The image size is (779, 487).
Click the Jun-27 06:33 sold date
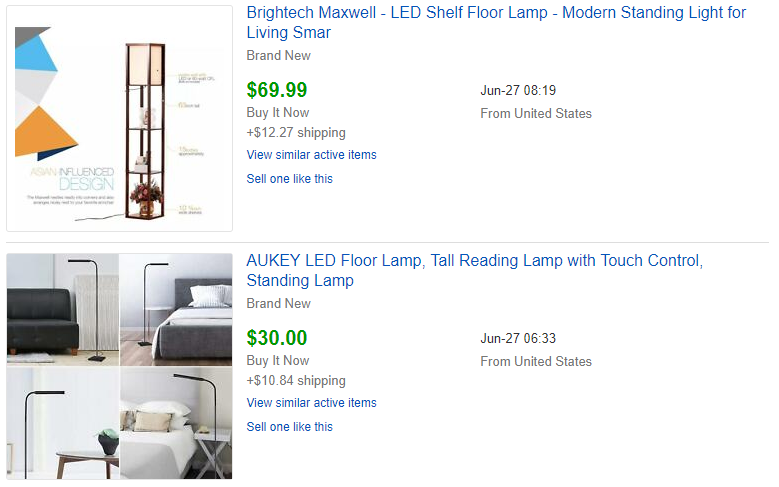point(518,339)
